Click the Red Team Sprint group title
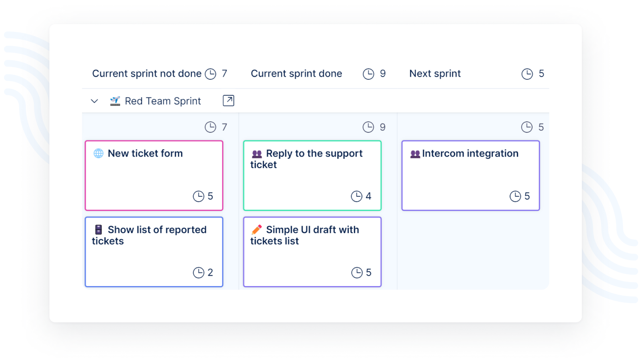 163,101
